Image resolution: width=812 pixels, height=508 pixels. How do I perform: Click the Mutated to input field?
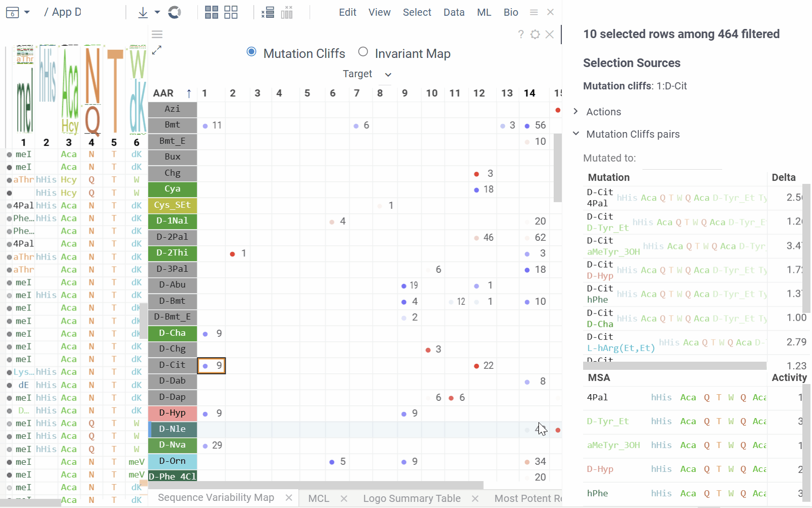(x=682, y=159)
